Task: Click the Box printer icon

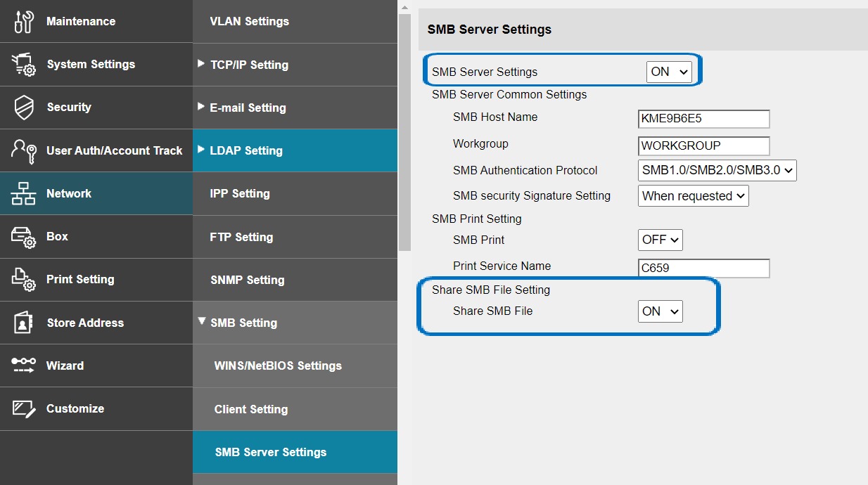Action: 23,237
